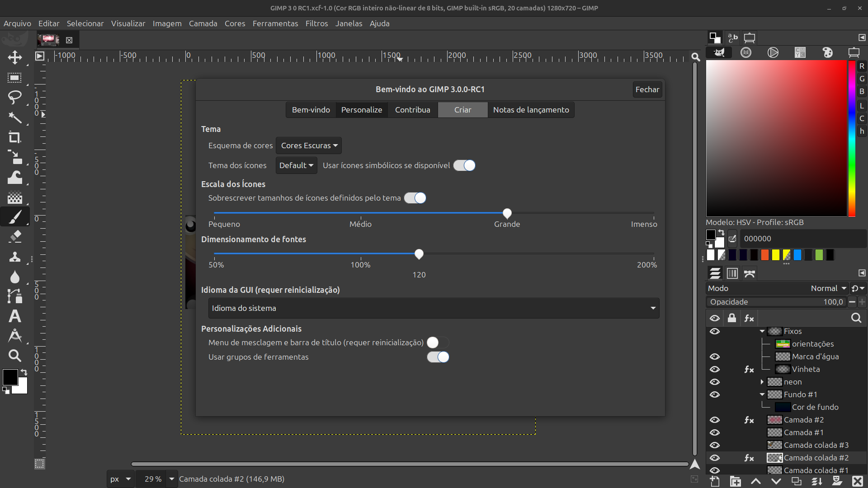Open the Esquema de cores dropdown
Viewport: 868px width, 488px height.
pos(309,145)
